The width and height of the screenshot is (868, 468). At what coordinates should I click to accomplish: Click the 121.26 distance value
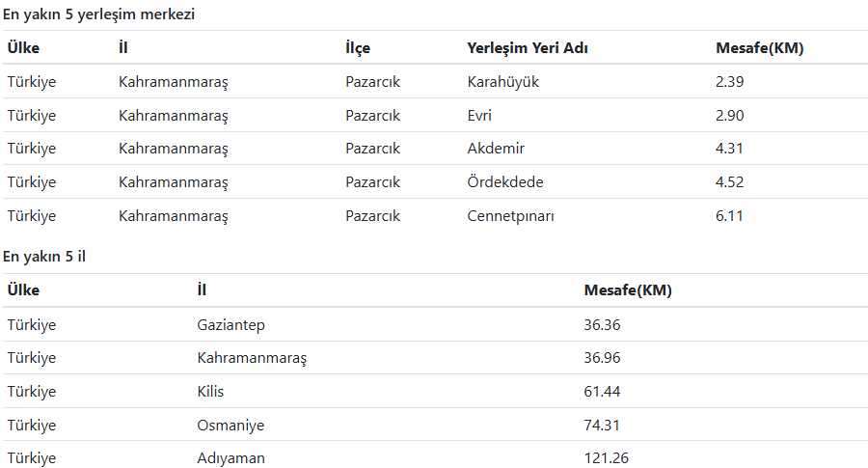pos(607,458)
